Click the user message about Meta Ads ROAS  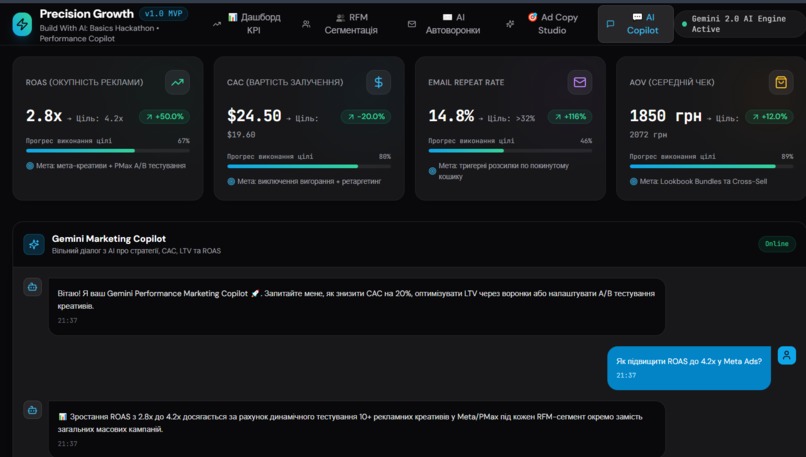pos(689,368)
